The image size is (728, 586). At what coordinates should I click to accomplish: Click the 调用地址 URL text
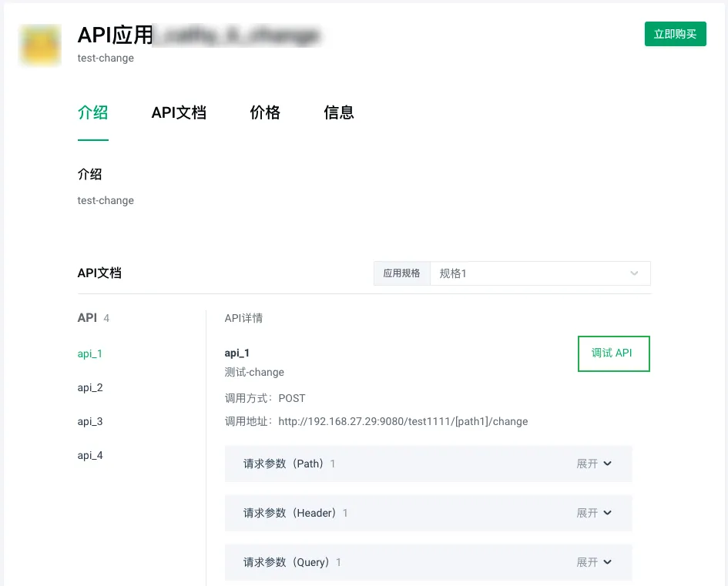tap(403, 422)
